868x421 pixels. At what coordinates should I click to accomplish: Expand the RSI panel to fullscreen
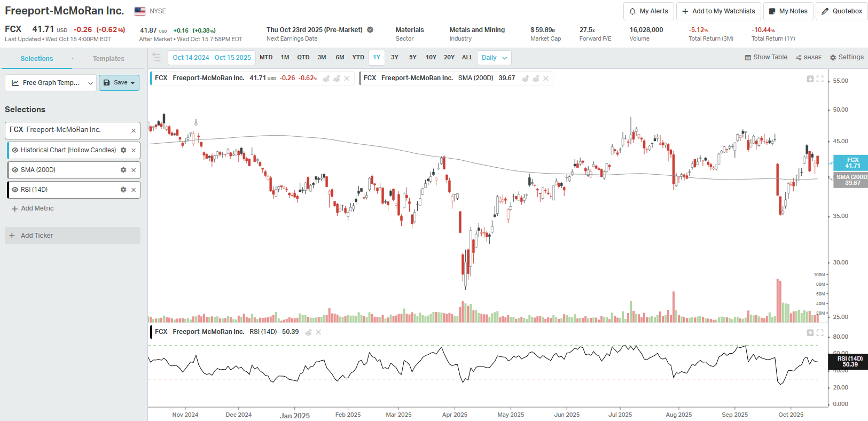[x=820, y=333]
